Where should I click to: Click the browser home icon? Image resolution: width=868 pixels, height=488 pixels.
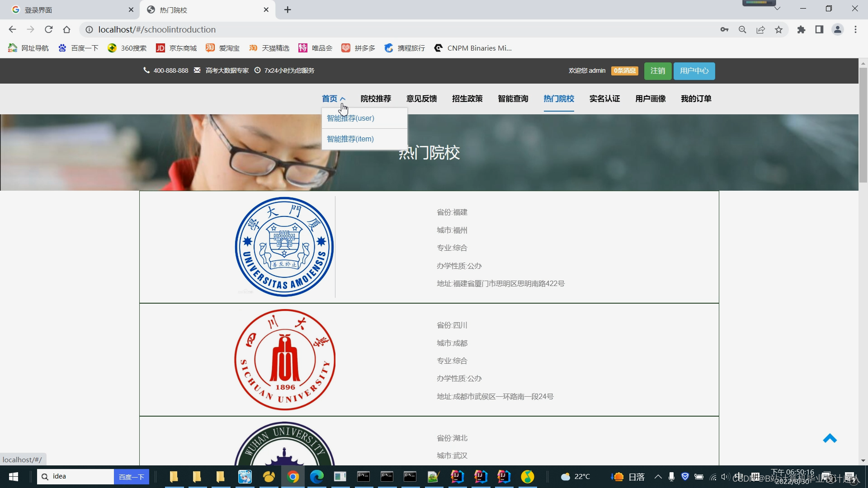tap(67, 29)
